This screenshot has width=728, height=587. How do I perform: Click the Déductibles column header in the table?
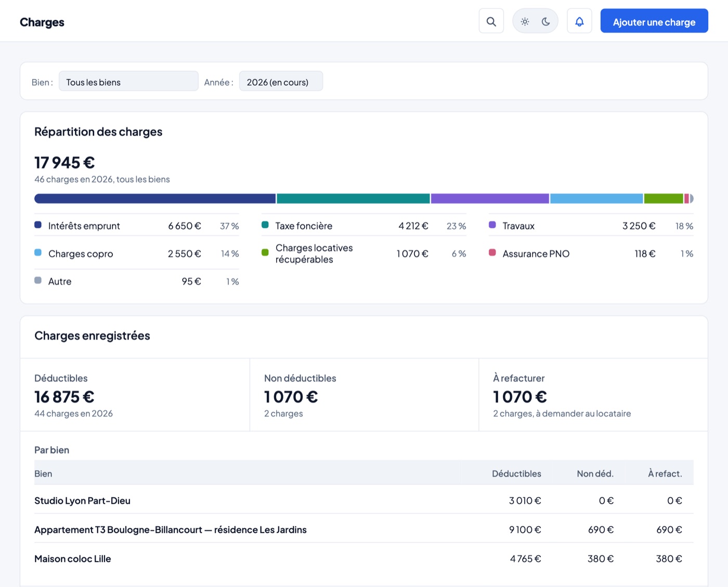point(516,474)
